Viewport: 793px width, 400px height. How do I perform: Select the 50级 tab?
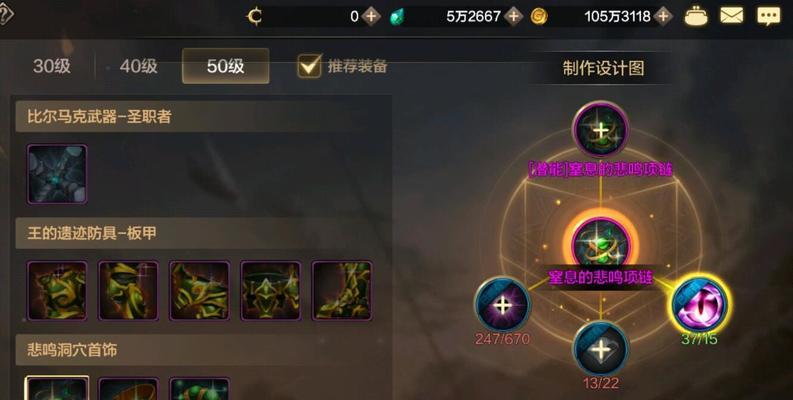coord(226,66)
